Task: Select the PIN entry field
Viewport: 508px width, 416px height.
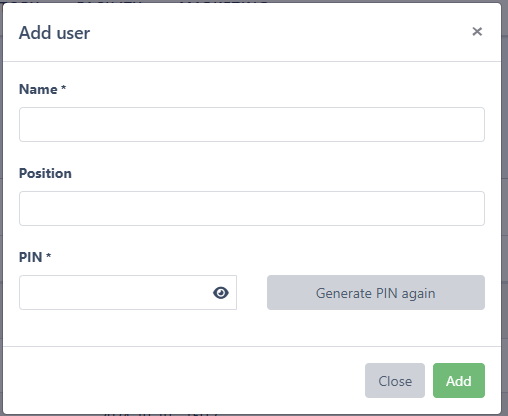Action: point(128,292)
